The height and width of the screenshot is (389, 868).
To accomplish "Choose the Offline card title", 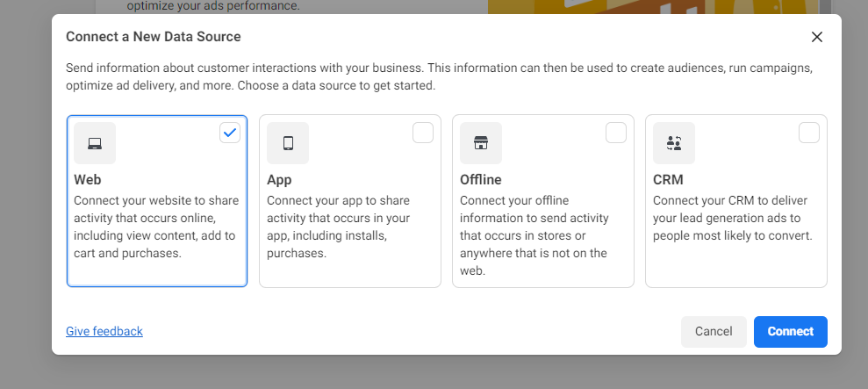I will point(481,180).
